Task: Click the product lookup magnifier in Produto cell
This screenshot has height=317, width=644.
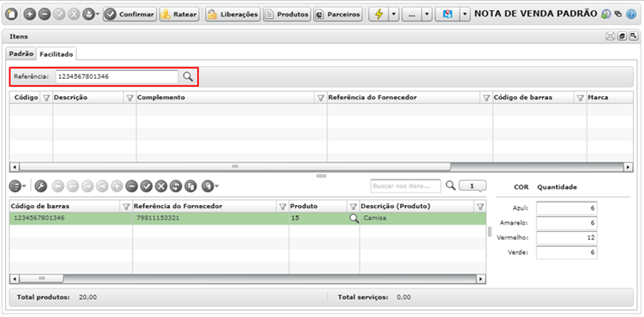Action: coord(354,218)
